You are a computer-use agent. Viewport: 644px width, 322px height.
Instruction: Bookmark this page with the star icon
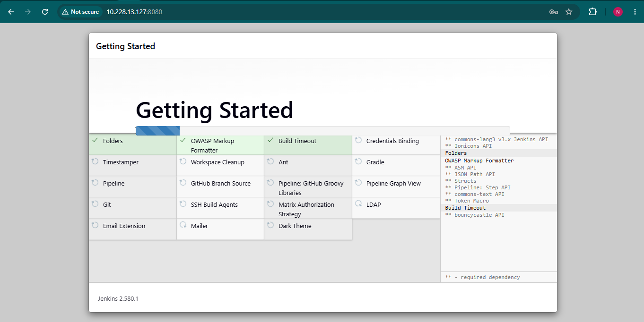tap(569, 12)
